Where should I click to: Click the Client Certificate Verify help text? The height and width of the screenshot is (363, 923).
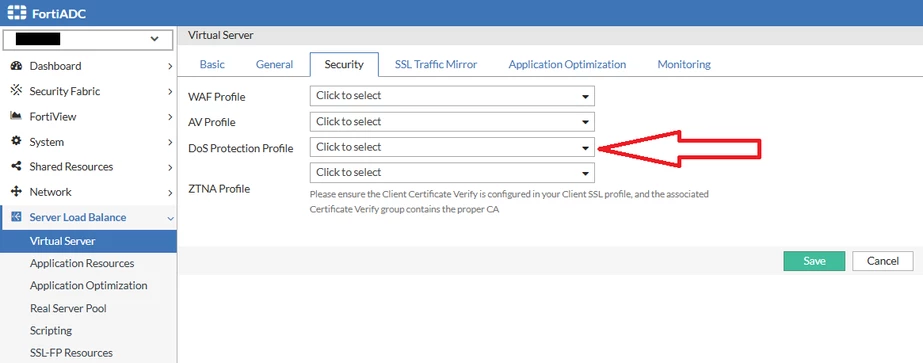pyautogui.click(x=509, y=201)
